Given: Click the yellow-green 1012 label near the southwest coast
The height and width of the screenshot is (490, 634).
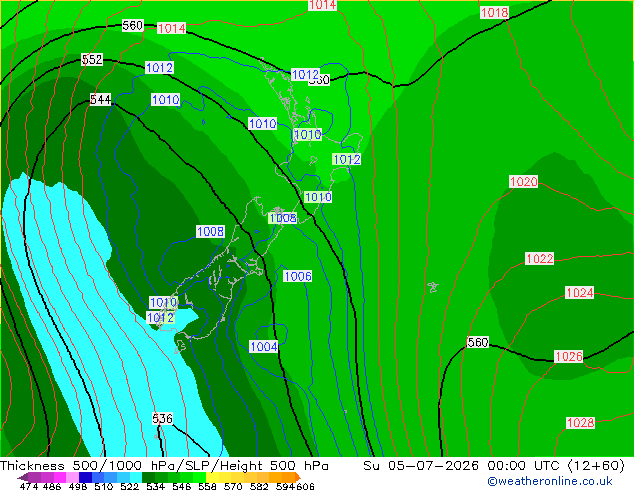Looking at the screenshot, I should click(160, 318).
